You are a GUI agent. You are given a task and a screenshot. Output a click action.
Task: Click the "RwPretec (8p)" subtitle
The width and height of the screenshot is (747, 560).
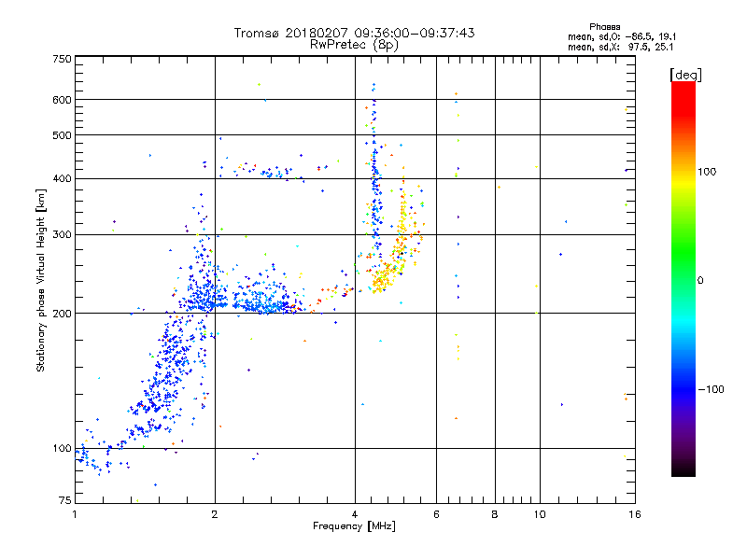pyautogui.click(x=354, y=45)
